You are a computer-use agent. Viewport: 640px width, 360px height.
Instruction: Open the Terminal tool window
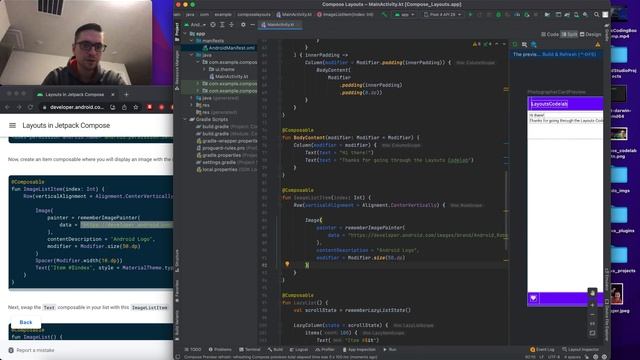tap(249, 349)
